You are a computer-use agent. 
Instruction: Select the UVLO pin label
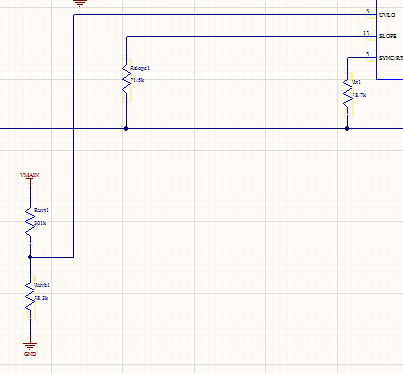coord(387,15)
